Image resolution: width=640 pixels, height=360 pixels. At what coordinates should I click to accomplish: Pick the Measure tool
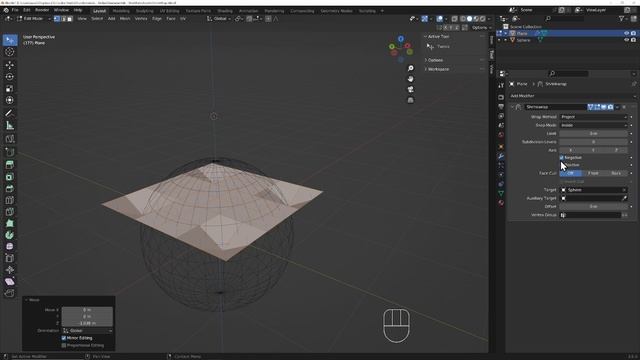point(10,126)
